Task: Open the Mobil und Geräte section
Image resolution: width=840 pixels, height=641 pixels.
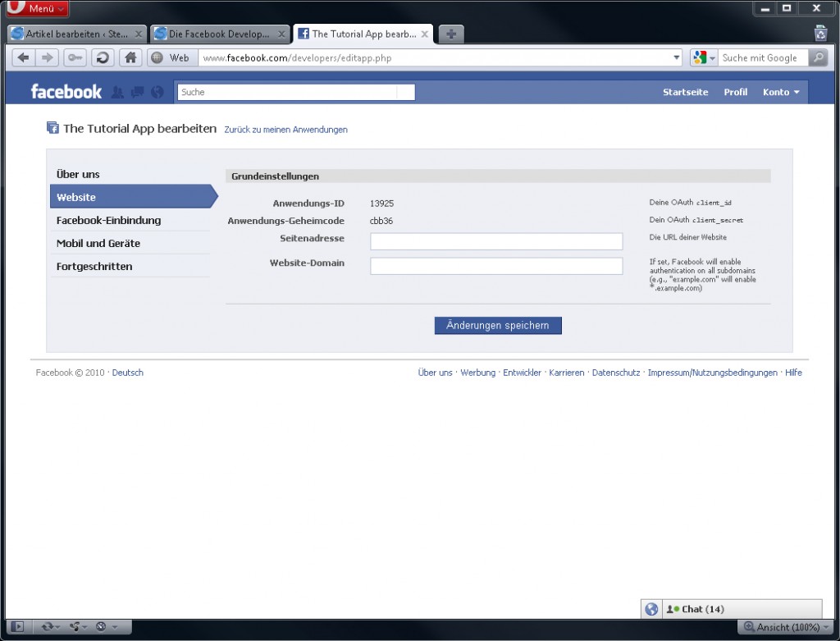Action: point(130,243)
